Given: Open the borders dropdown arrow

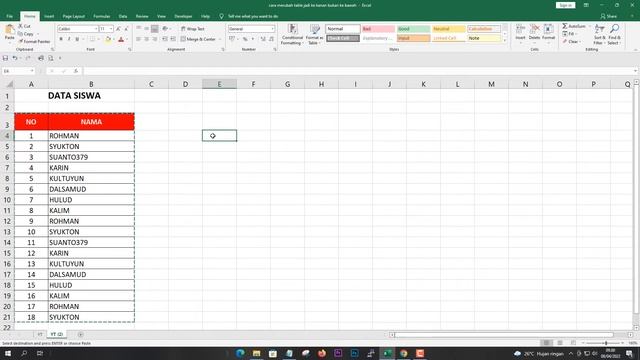Looking at the screenshot, I should (98, 39).
